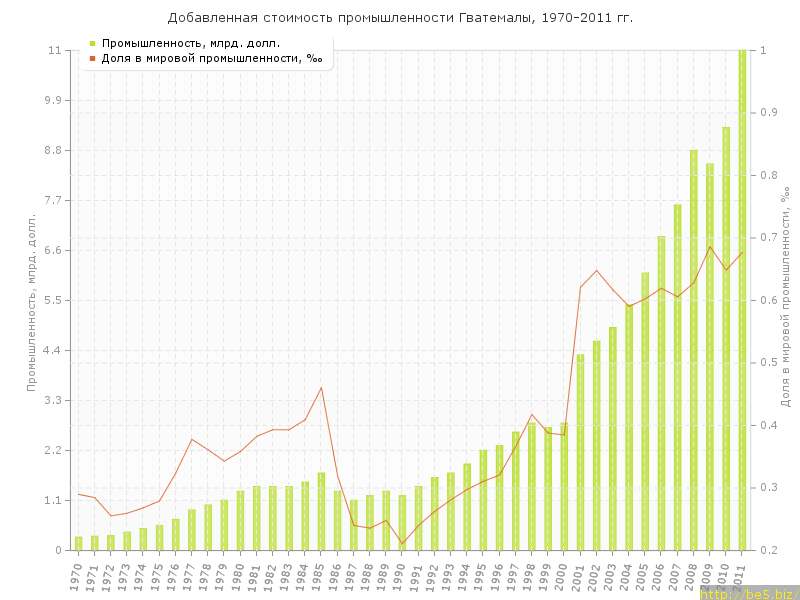Toggle the 'Промышленность, млрд. долл.' legend series

(x=190, y=43)
